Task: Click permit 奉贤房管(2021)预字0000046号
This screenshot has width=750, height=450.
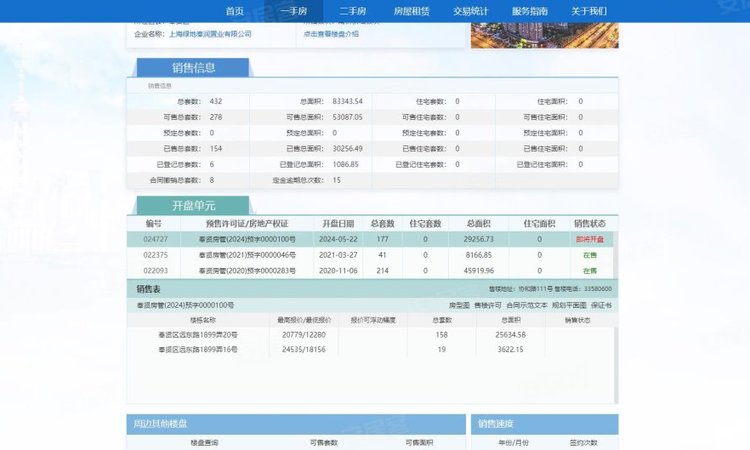Action: [247, 255]
